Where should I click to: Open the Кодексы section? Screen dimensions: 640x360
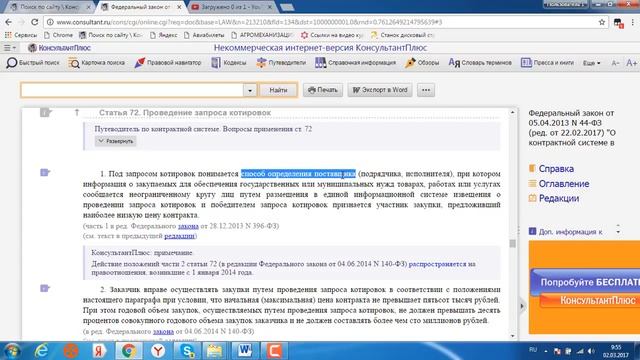point(229,63)
